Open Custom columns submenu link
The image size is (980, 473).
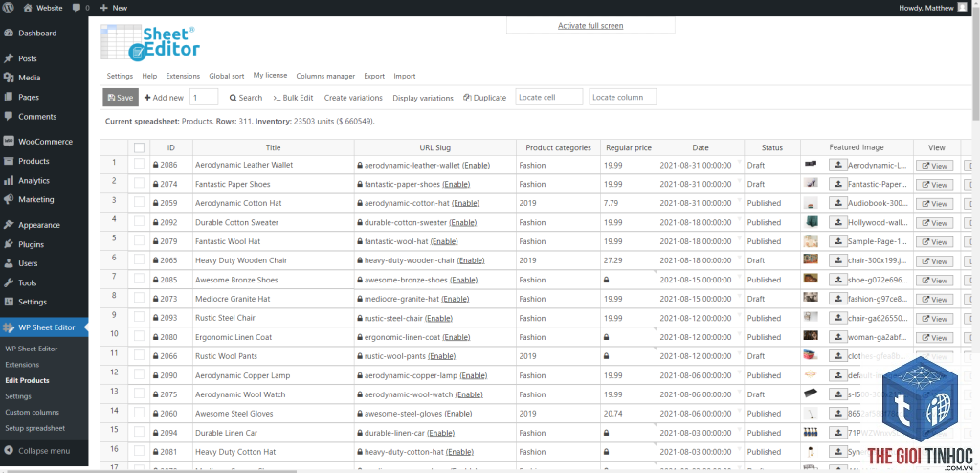(x=32, y=413)
